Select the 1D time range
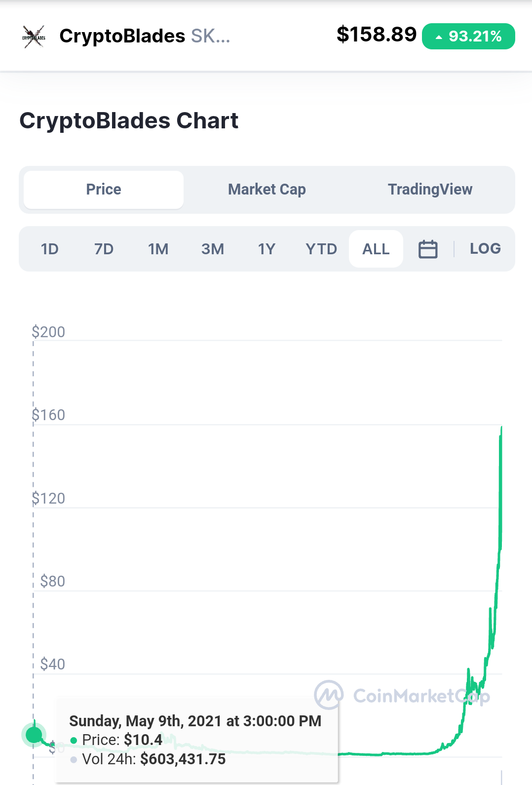Viewport: 532px width, 785px height. coord(49,249)
